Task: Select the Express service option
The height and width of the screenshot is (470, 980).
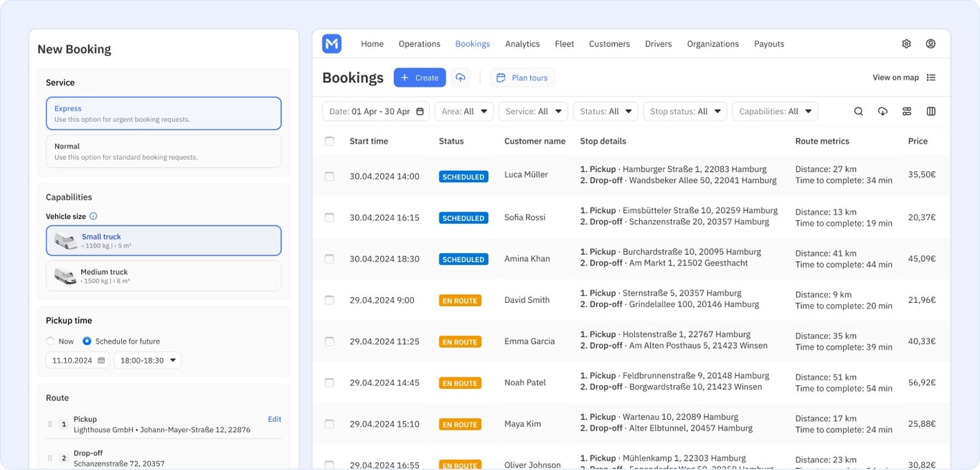Action: pos(164,113)
